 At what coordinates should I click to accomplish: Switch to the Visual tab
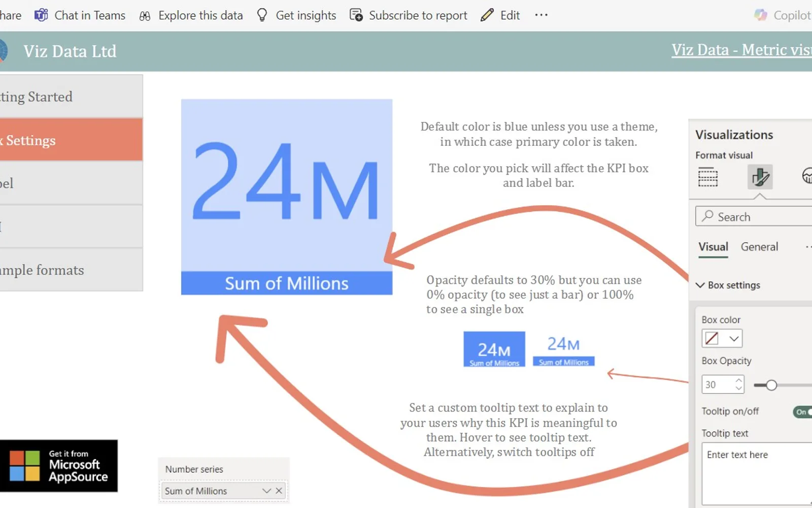tap(713, 247)
